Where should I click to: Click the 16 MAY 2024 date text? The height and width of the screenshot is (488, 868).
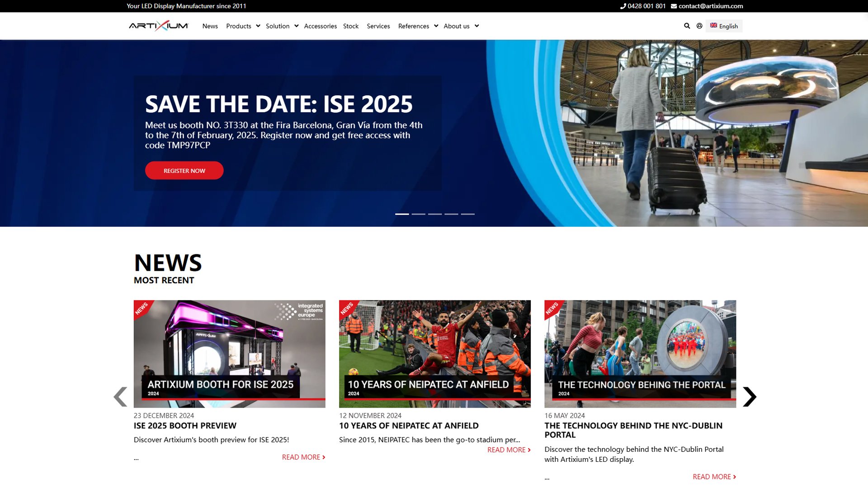pyautogui.click(x=565, y=415)
